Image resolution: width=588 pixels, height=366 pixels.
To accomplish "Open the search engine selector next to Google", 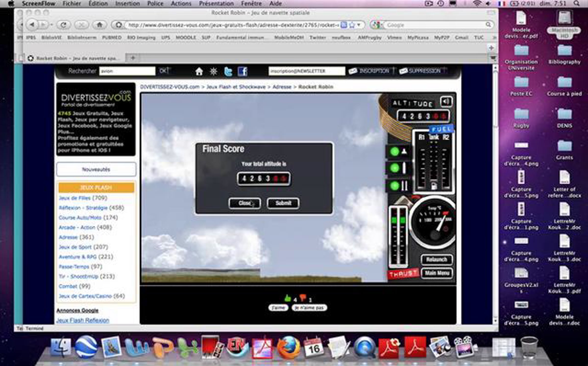I will (377, 25).
